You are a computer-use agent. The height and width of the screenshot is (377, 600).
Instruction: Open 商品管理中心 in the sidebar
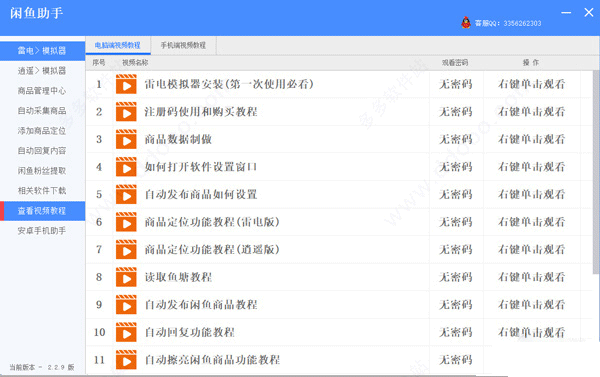(42, 91)
